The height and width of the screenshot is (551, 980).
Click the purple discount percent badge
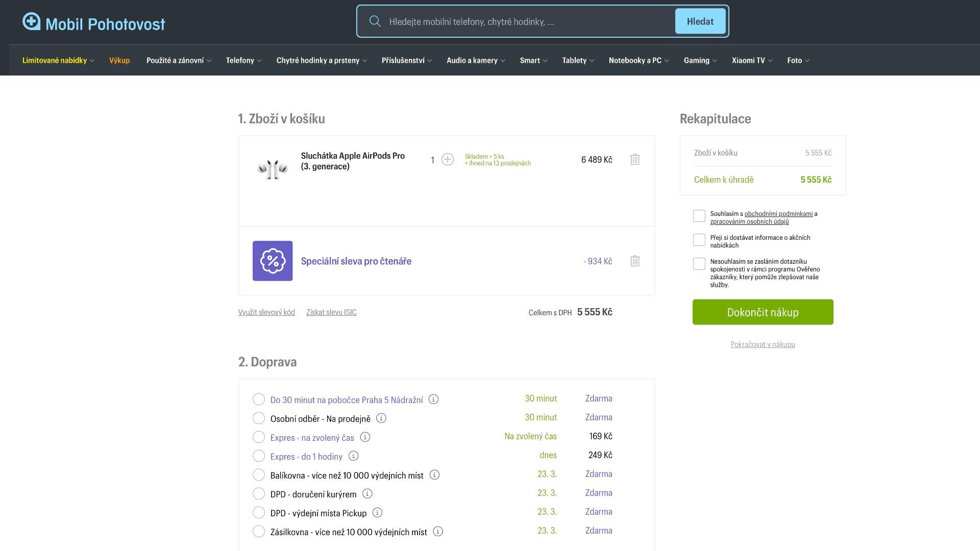coord(273,261)
